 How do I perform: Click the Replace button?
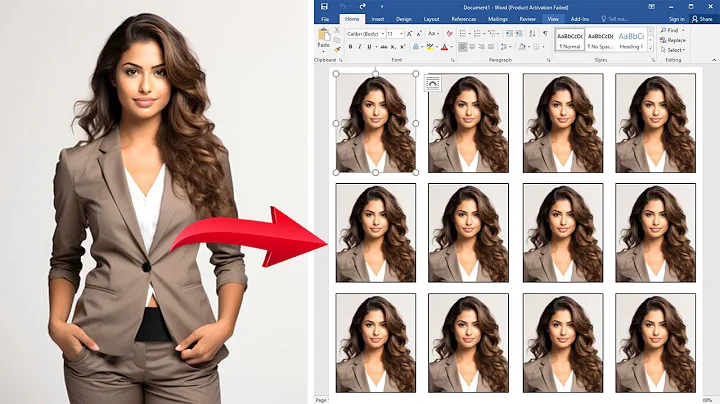click(673, 40)
